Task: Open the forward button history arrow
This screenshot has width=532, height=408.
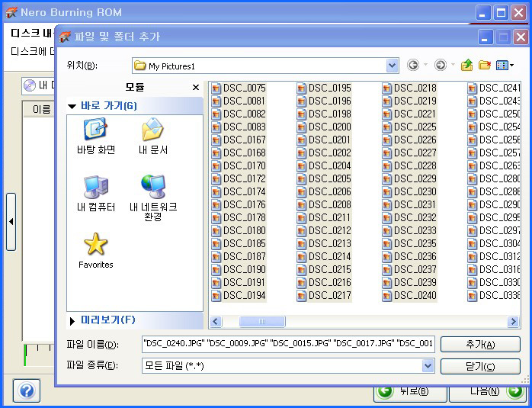Action: [x=453, y=65]
